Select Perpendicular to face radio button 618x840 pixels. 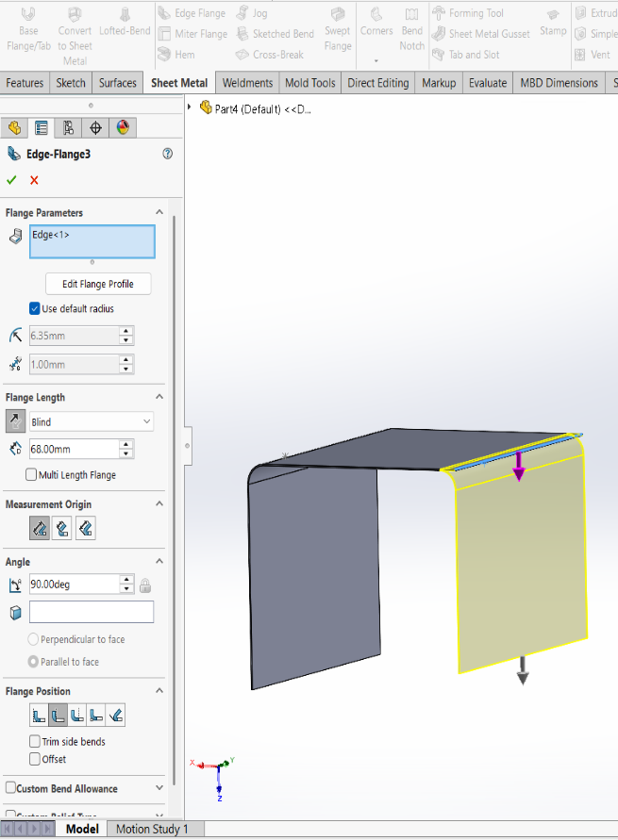pos(33,639)
